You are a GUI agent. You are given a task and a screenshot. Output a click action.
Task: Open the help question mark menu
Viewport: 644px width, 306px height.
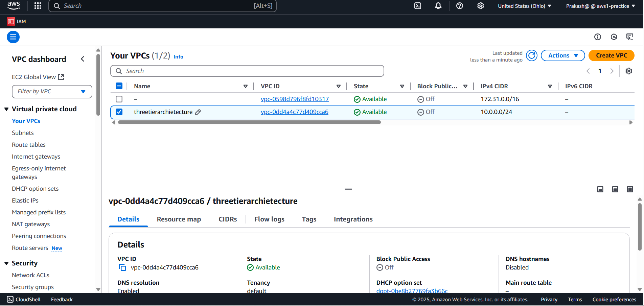point(459,6)
